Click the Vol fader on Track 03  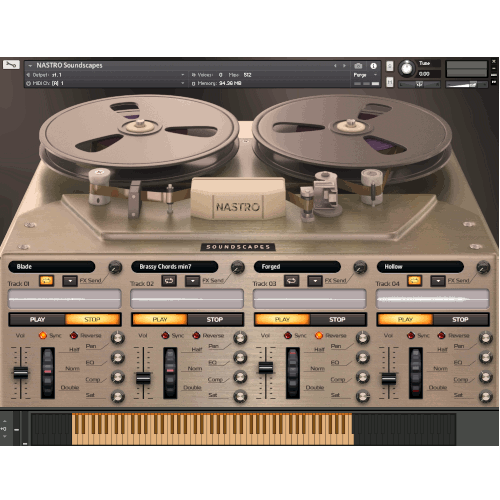(x=266, y=367)
